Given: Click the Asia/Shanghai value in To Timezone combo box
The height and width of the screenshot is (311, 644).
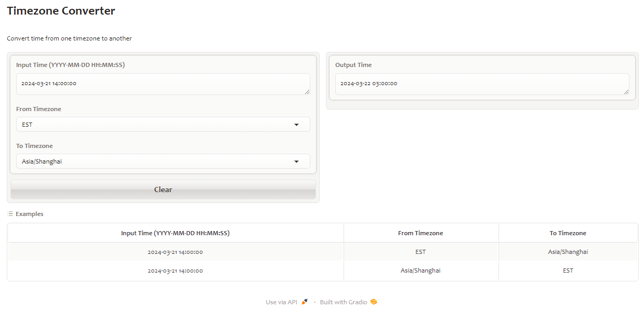Looking at the screenshot, I should (x=42, y=161).
